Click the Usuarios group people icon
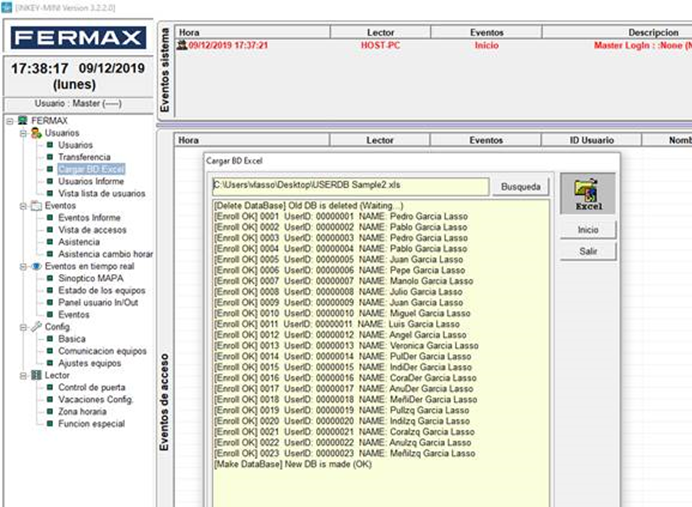The image size is (692, 507). pos(36,133)
